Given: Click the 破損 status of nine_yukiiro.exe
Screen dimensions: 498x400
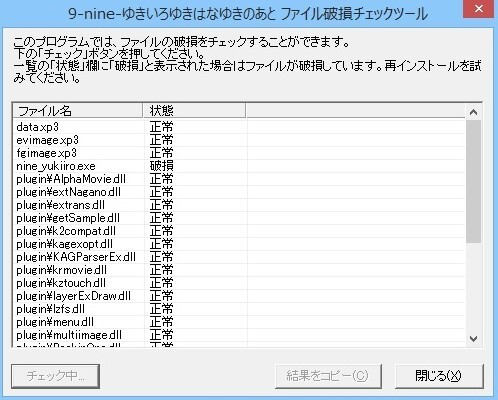Looking at the screenshot, I should pyautogui.click(x=162, y=166).
